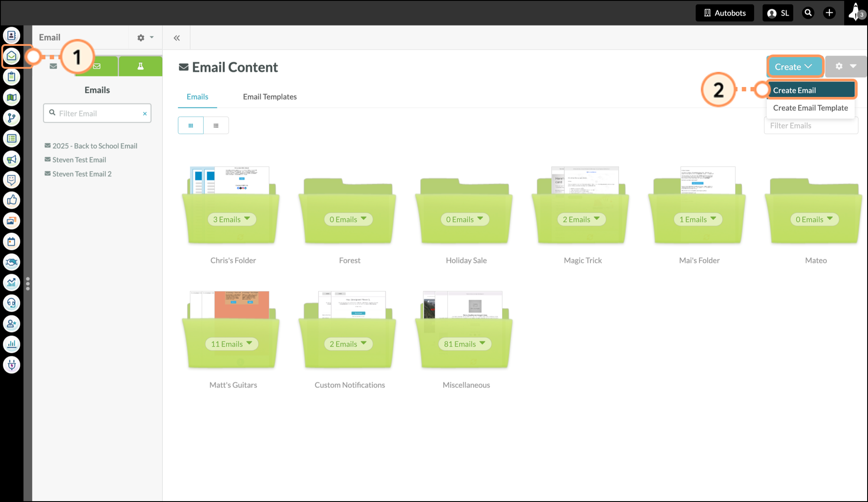Open gear dropdown beside the Create button

click(845, 67)
